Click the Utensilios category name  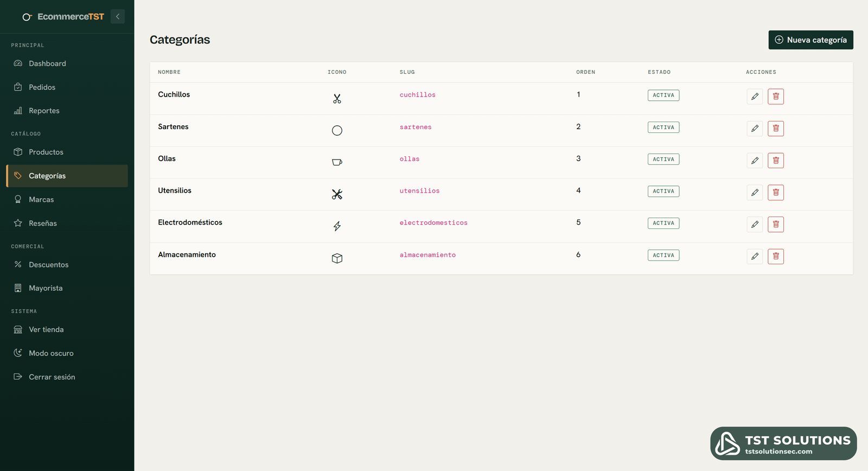coord(175,190)
